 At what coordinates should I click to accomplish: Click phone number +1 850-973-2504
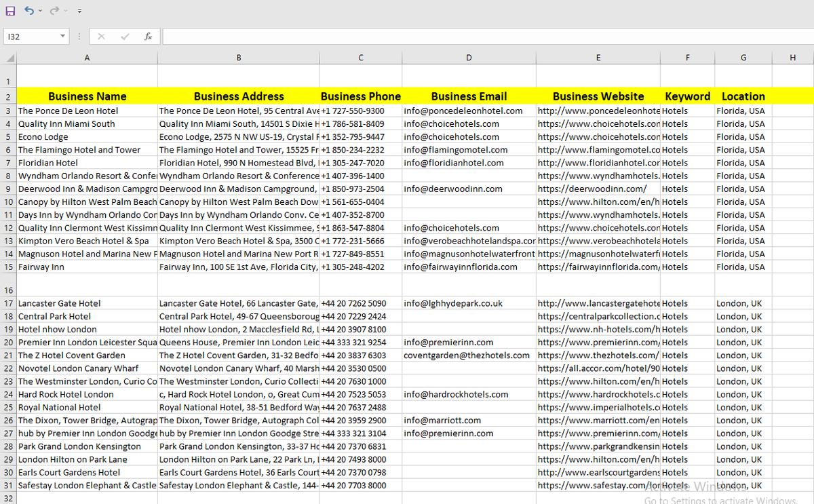pyautogui.click(x=361, y=189)
